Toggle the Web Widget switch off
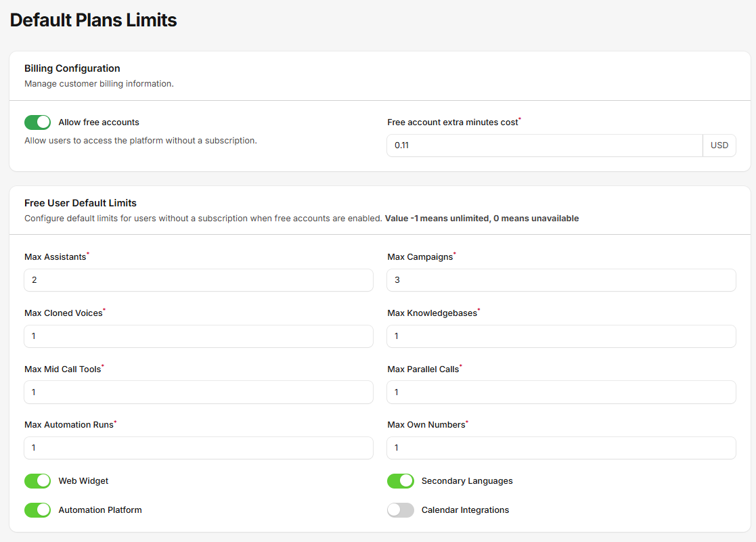The image size is (756, 542). point(37,480)
